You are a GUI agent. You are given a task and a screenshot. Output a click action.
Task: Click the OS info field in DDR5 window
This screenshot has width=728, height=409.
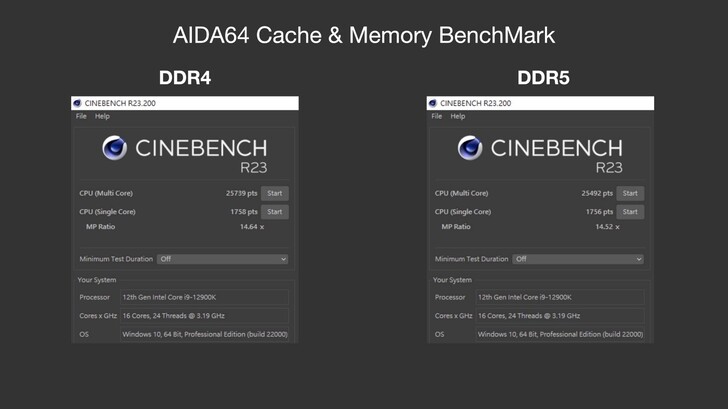coord(559,334)
